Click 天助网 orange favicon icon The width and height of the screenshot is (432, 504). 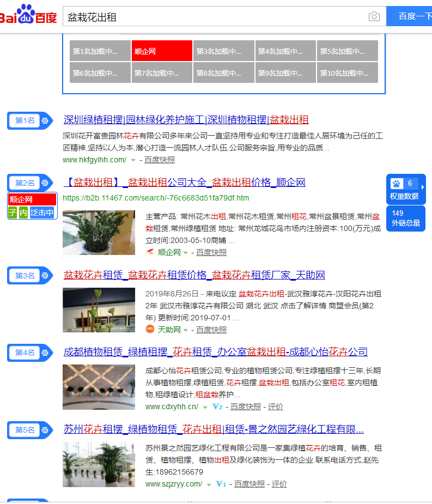click(150, 329)
